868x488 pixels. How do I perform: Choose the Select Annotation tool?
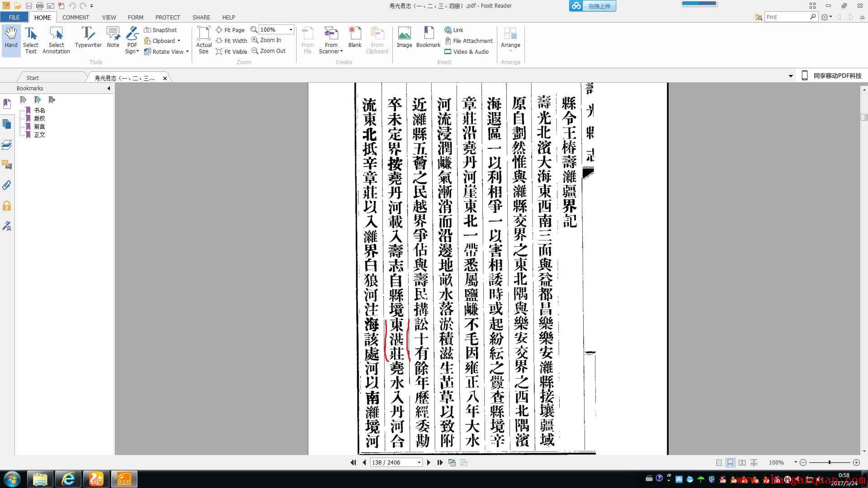click(x=56, y=40)
